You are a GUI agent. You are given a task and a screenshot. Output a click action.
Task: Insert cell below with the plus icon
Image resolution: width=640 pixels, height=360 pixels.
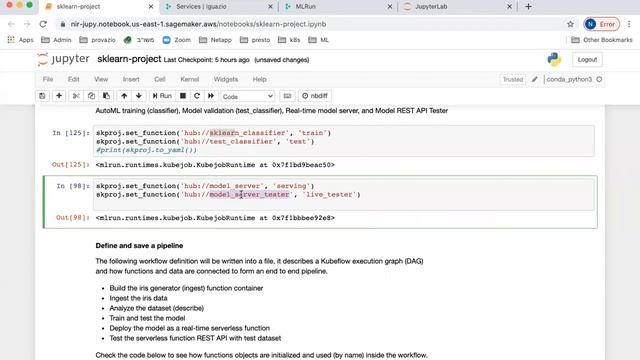(59, 96)
